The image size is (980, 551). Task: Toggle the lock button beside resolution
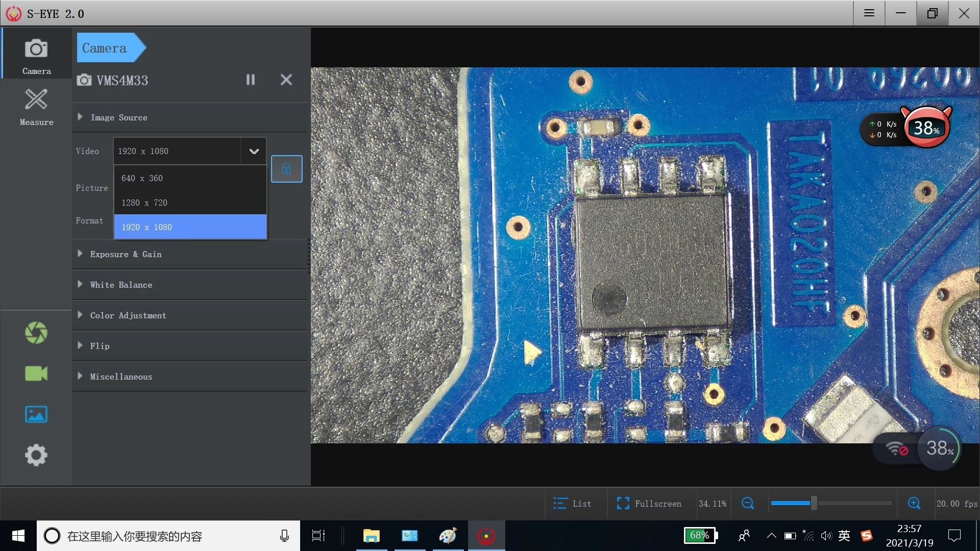286,169
